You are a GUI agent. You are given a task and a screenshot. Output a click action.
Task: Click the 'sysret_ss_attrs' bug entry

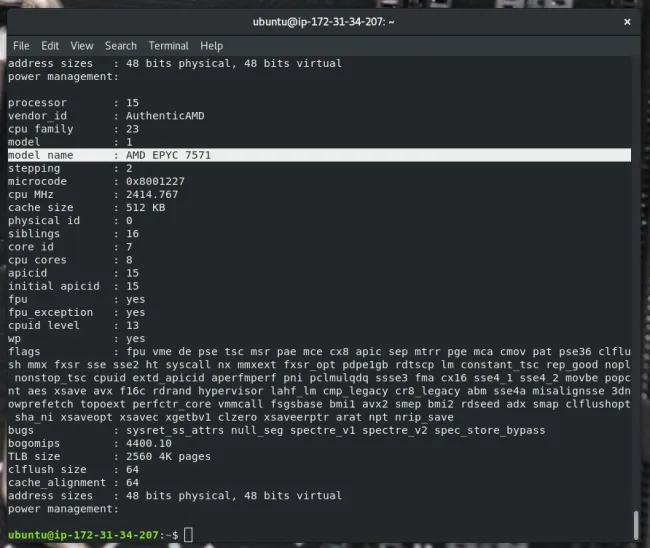pyautogui.click(x=175, y=430)
